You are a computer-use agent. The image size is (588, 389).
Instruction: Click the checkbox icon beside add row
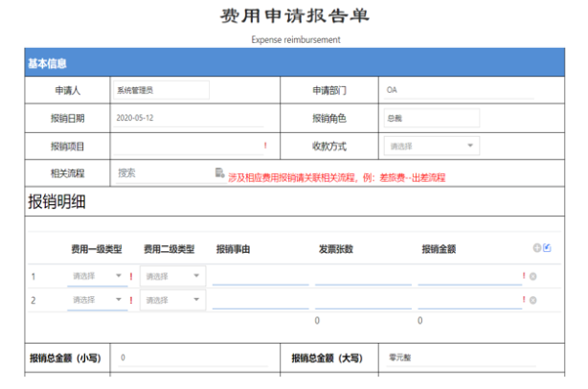(547, 248)
